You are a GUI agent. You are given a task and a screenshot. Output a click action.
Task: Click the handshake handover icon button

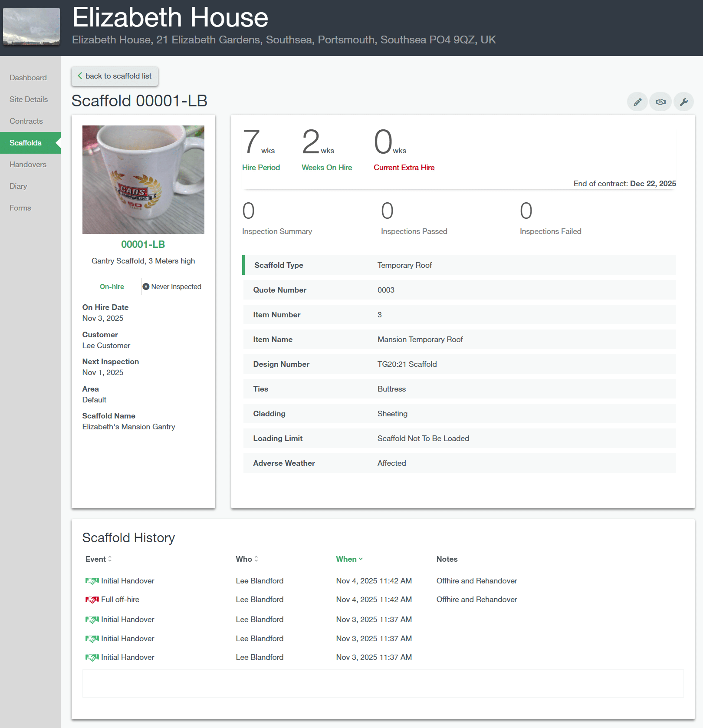(x=660, y=102)
